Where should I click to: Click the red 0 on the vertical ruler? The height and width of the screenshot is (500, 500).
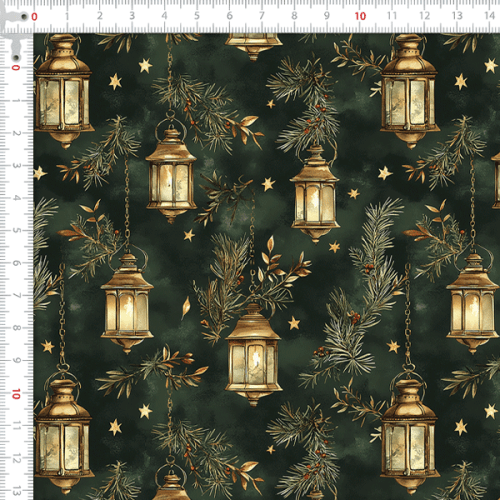tap(15, 68)
